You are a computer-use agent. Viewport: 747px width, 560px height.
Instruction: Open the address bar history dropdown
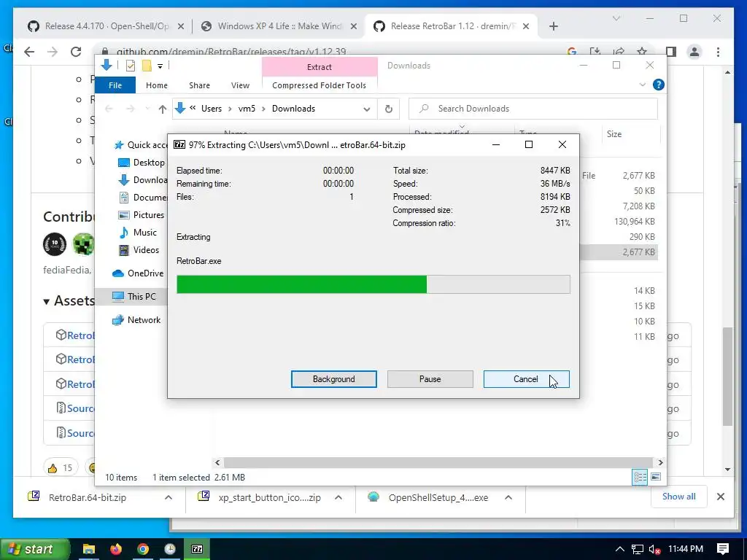[x=366, y=109]
